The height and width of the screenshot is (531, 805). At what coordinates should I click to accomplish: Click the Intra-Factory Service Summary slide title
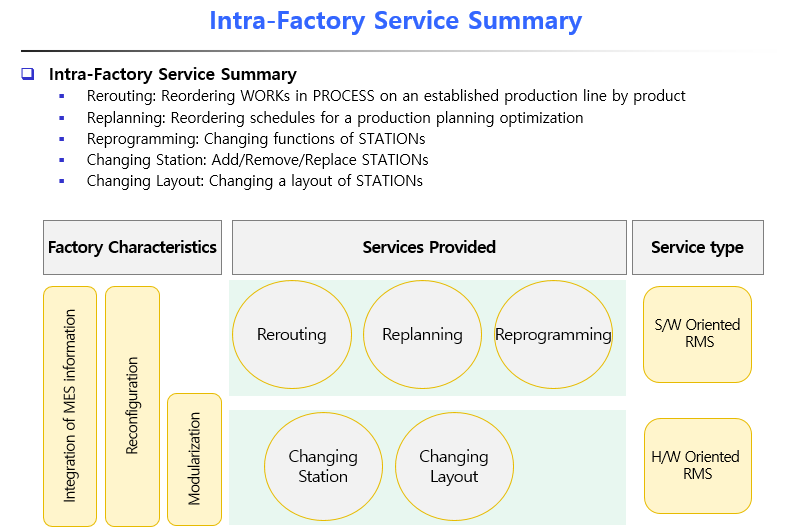(x=395, y=21)
